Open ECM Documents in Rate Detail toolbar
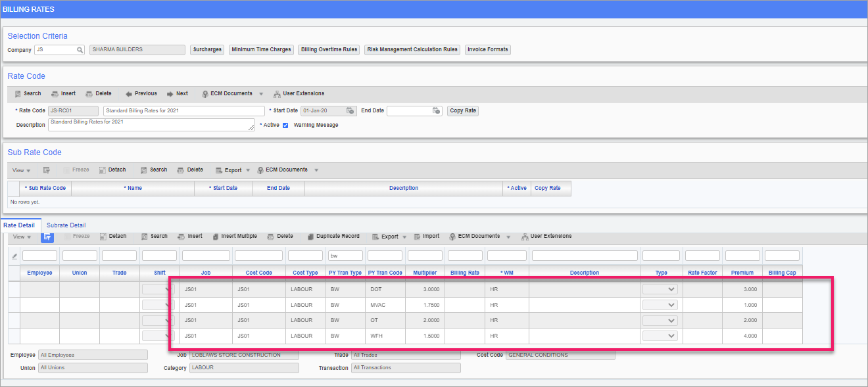Screen dimensions: 868x387 pyautogui.click(x=474, y=236)
